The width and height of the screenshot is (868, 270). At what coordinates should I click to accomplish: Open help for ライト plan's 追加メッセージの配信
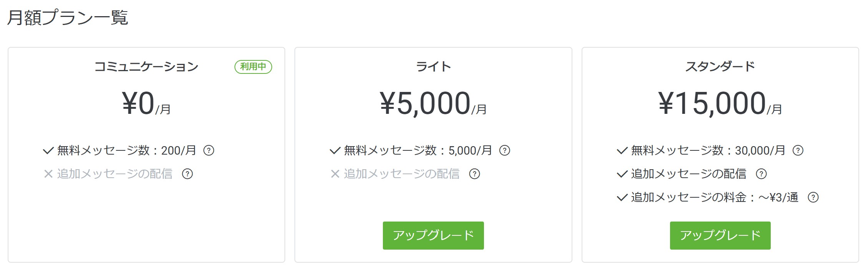(474, 174)
